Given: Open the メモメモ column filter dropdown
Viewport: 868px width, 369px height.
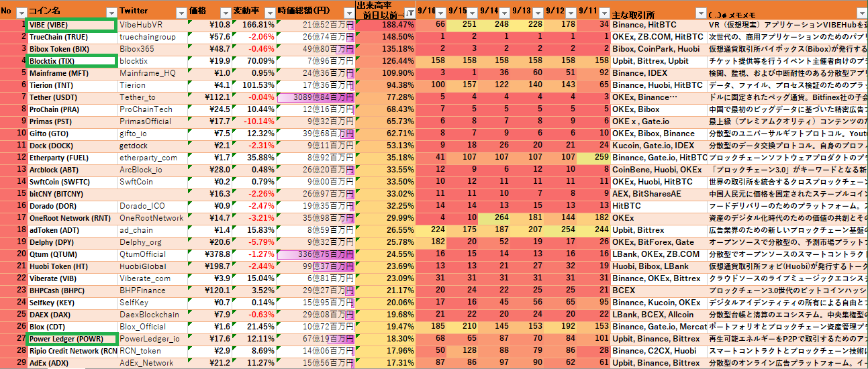Looking at the screenshot, I should click(x=861, y=13).
